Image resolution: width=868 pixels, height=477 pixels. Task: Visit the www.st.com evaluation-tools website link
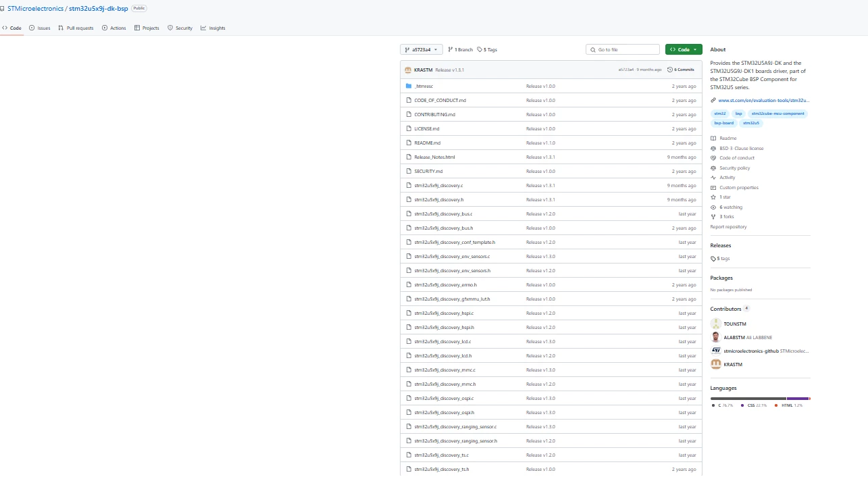pyautogui.click(x=763, y=100)
